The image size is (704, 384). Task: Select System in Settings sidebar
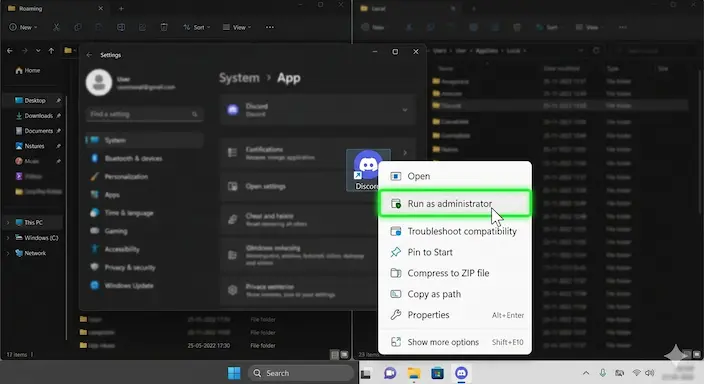[144, 140]
